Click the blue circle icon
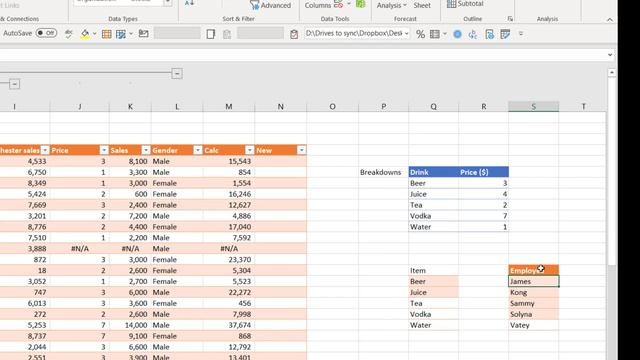 457,34
